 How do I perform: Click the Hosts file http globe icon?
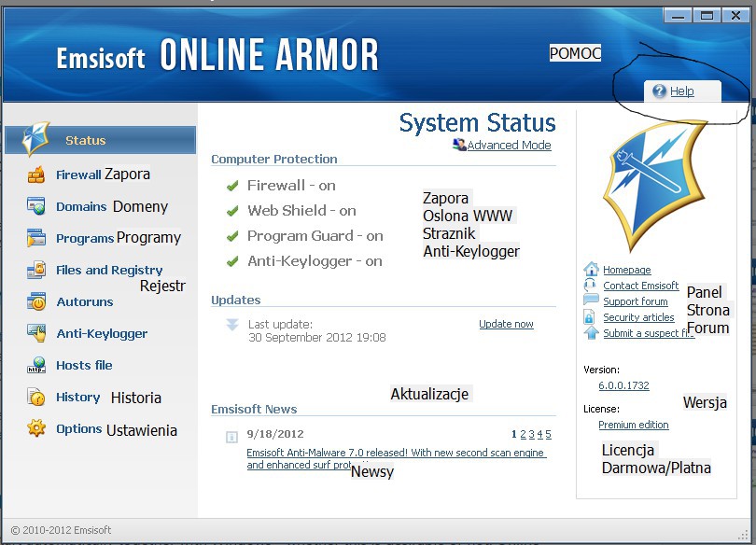(36, 365)
